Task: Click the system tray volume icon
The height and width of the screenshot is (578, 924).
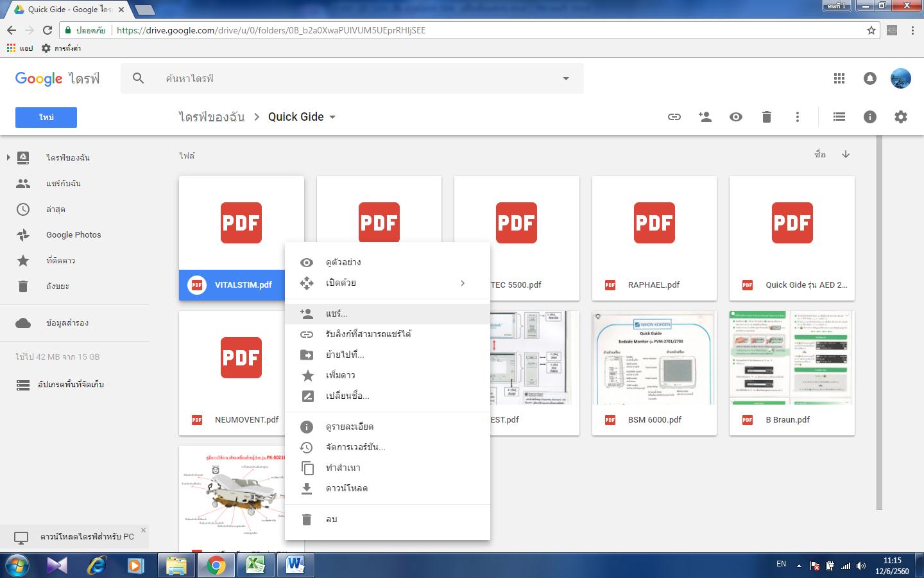Action: pyautogui.click(x=861, y=566)
